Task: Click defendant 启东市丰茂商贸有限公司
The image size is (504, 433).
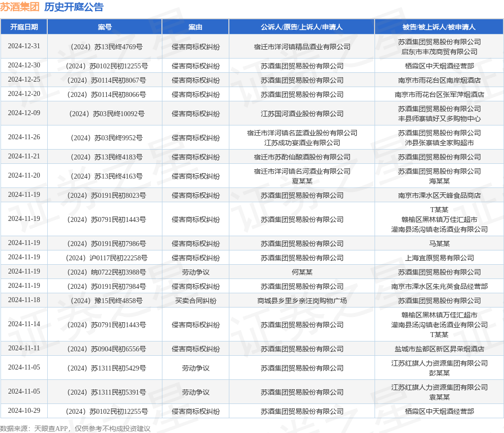Action: pos(439,52)
